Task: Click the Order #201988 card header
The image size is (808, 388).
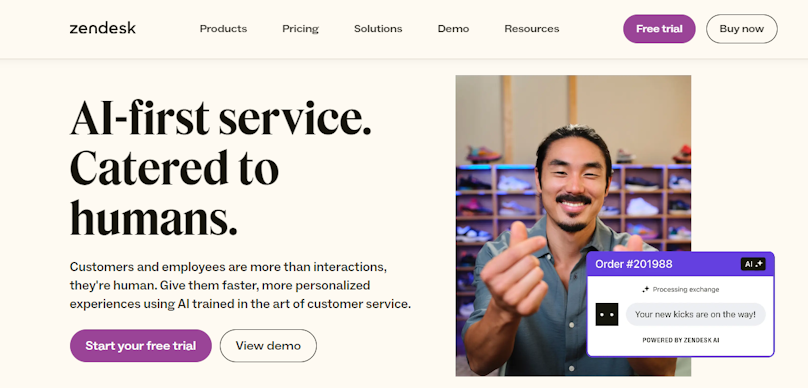Action: pos(680,264)
